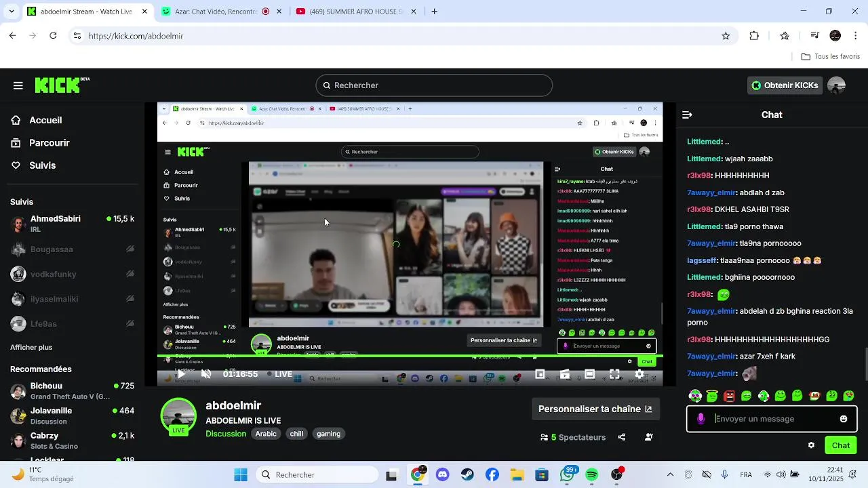This screenshot has height=488, width=868.
Task: Enter fullscreen video
Action: tap(614, 374)
